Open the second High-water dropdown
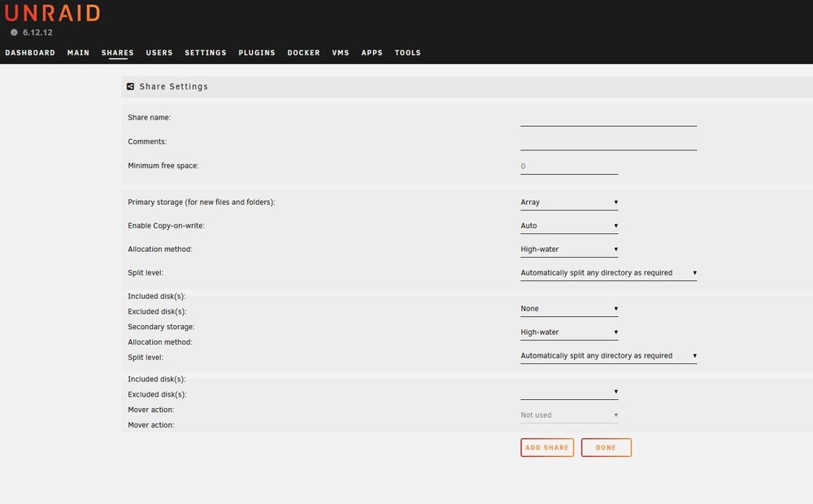The width and height of the screenshot is (813, 504). [x=569, y=332]
